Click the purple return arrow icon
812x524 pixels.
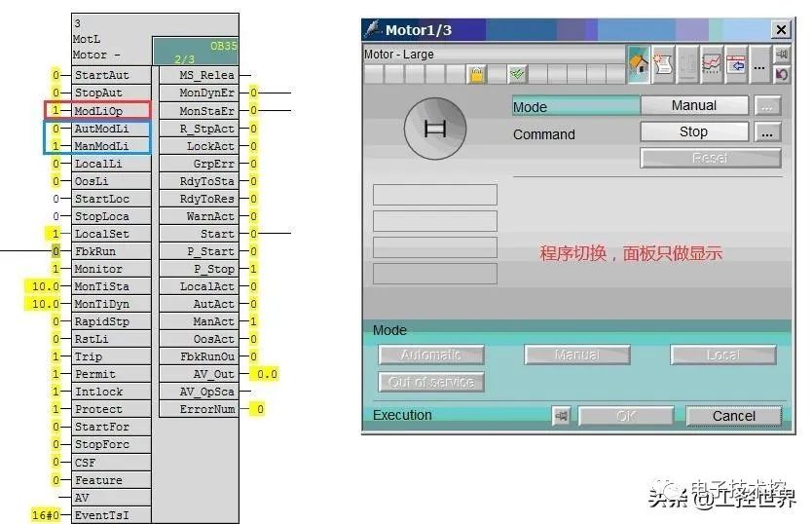click(782, 74)
